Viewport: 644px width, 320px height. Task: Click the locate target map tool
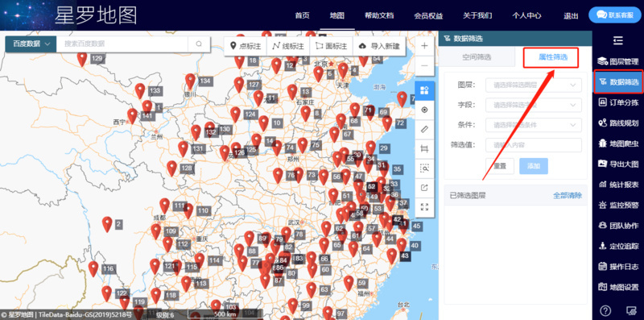click(x=425, y=110)
